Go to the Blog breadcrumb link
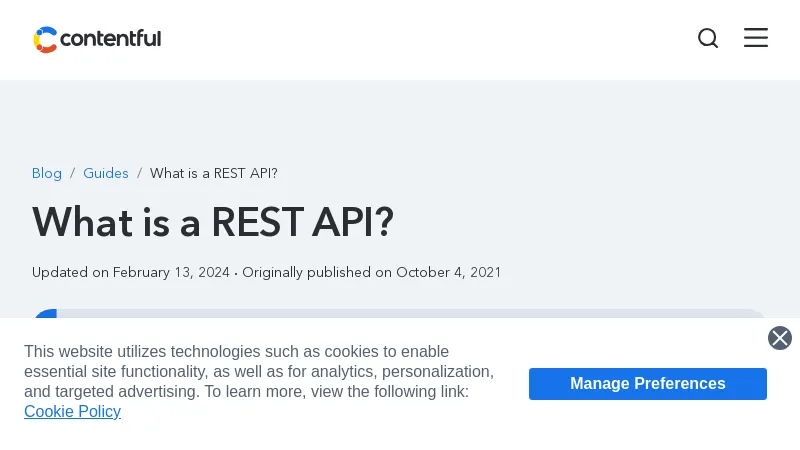Image resolution: width=800 pixels, height=450 pixels. pos(47,173)
